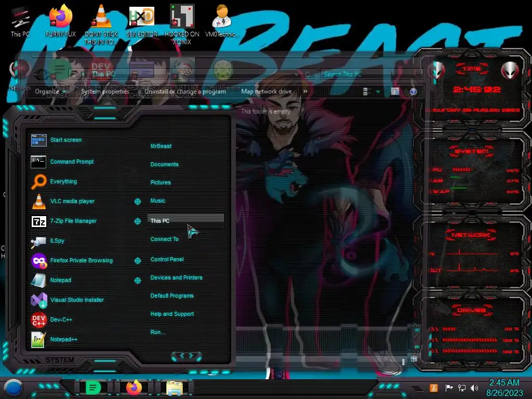Expand VLC media player jump list
Screen dimensions: 532x399
click(137, 202)
